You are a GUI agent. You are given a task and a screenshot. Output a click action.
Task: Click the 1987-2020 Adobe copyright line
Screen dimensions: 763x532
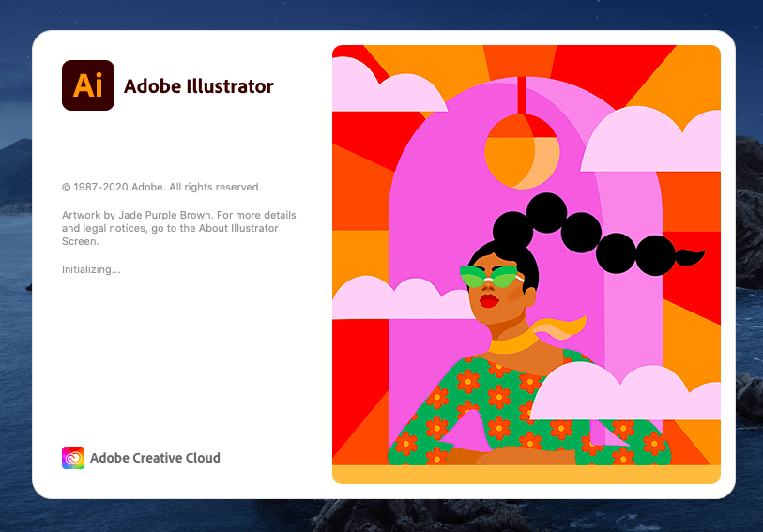click(161, 187)
